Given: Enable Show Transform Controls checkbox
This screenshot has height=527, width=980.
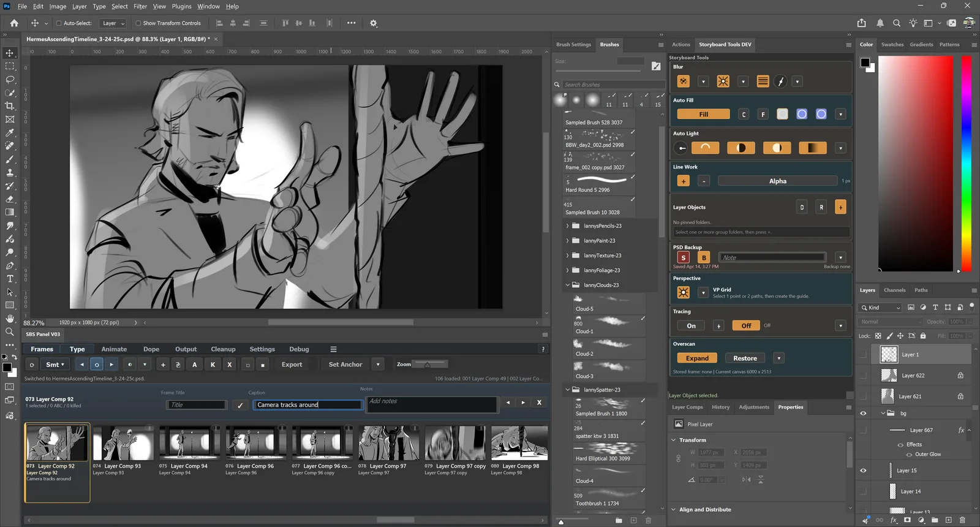Looking at the screenshot, I should (138, 23).
